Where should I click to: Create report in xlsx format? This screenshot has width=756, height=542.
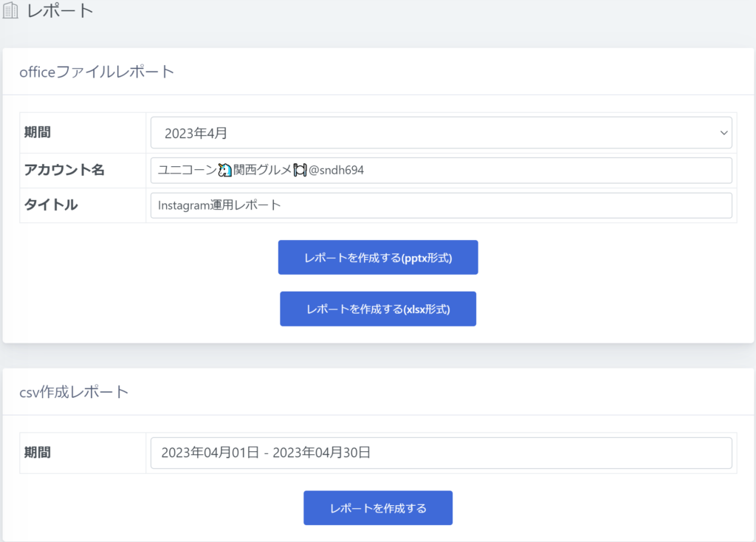click(378, 309)
